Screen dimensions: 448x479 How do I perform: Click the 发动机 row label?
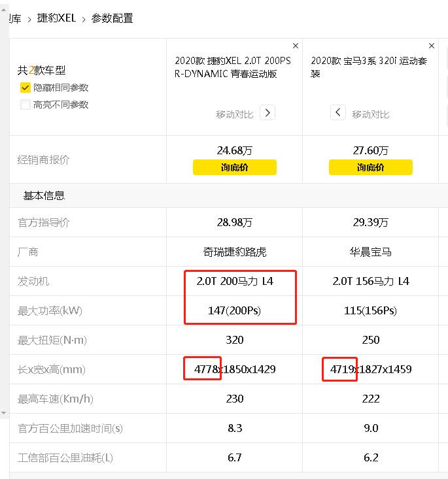[33, 282]
